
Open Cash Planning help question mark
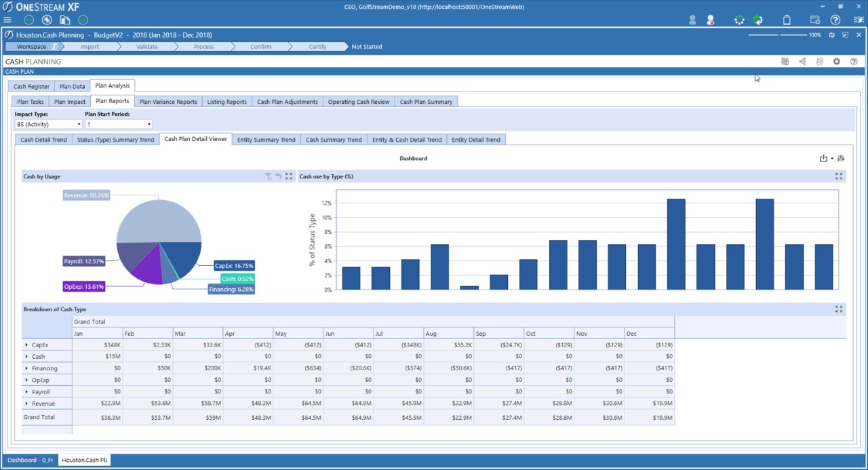tap(854, 62)
